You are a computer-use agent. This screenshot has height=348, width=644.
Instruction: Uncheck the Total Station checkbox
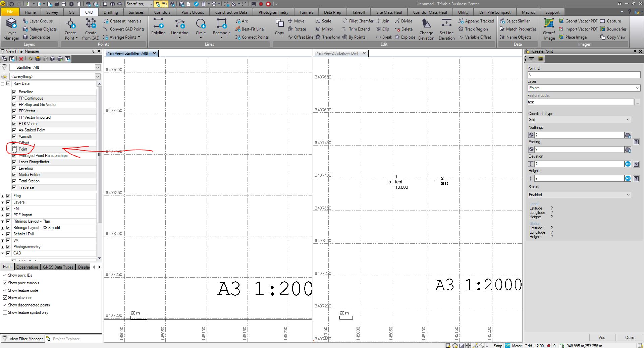(14, 181)
